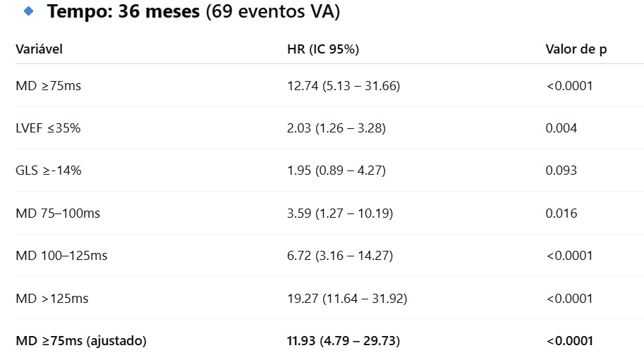Image resolution: width=644 pixels, height=360 pixels.
Task: Click the 'Variável' column header
Action: (x=39, y=49)
